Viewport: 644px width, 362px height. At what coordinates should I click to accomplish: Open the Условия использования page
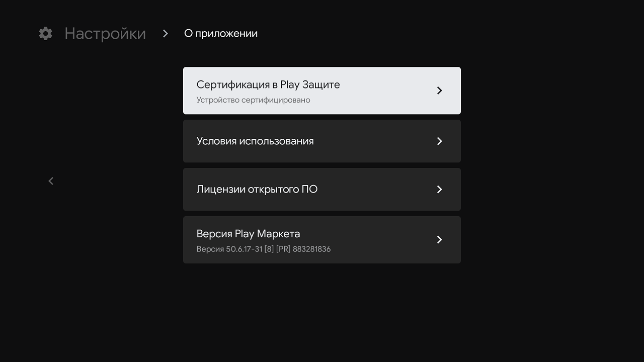[322, 141]
